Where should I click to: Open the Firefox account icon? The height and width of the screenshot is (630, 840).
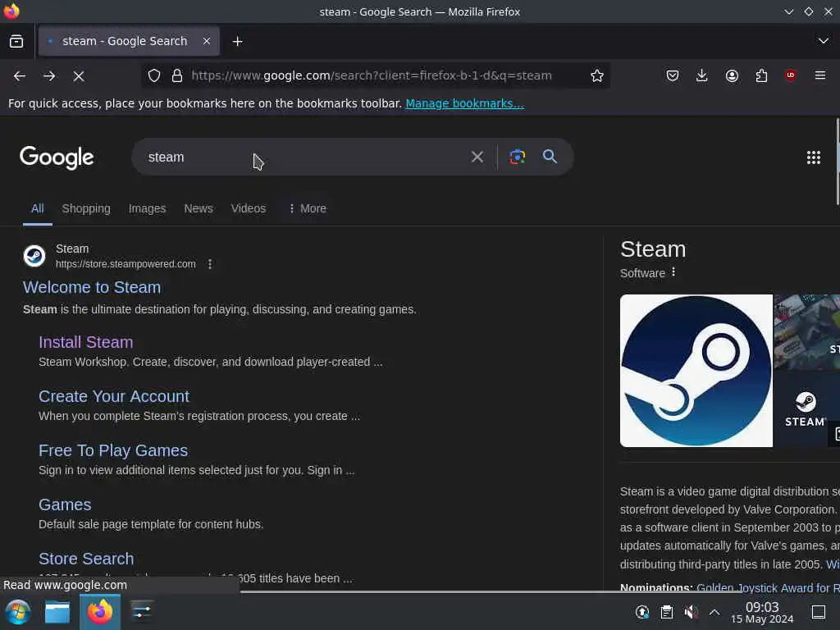pyautogui.click(x=732, y=75)
